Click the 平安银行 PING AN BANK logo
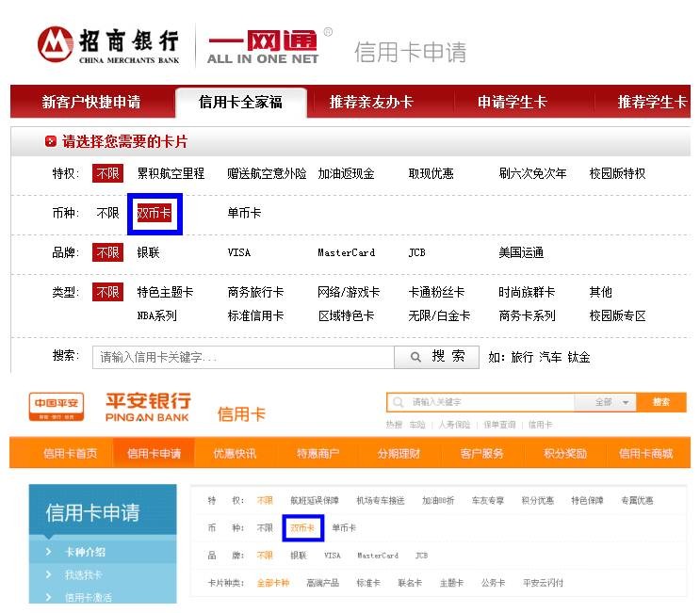Image resolution: width=700 pixels, height=613 pixels. click(148, 407)
